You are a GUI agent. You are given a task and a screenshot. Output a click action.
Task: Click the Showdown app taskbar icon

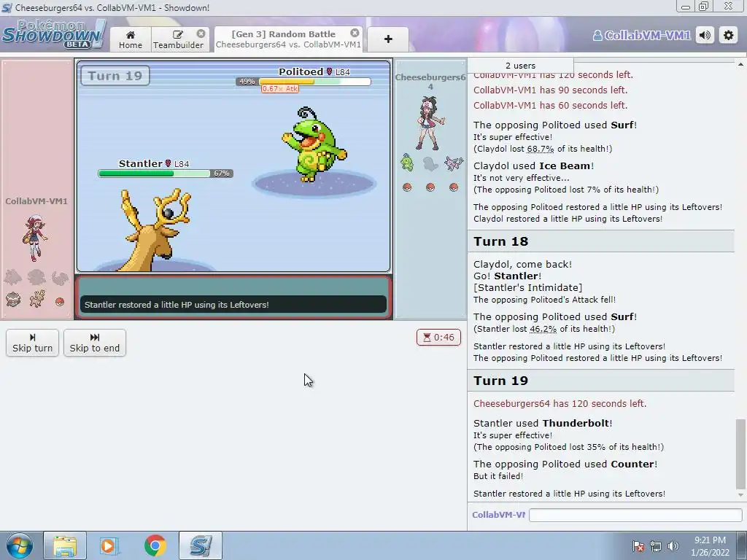[201, 545]
